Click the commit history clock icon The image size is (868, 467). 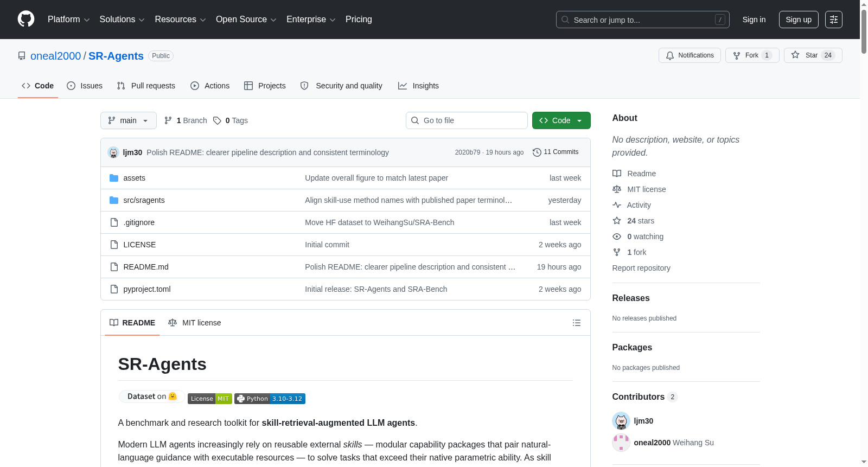coord(537,152)
